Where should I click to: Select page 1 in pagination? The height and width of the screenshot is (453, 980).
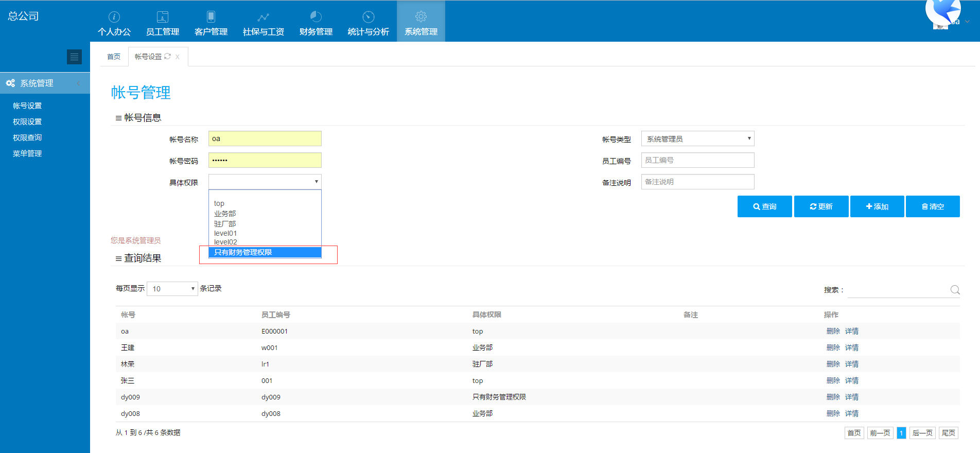coord(901,433)
